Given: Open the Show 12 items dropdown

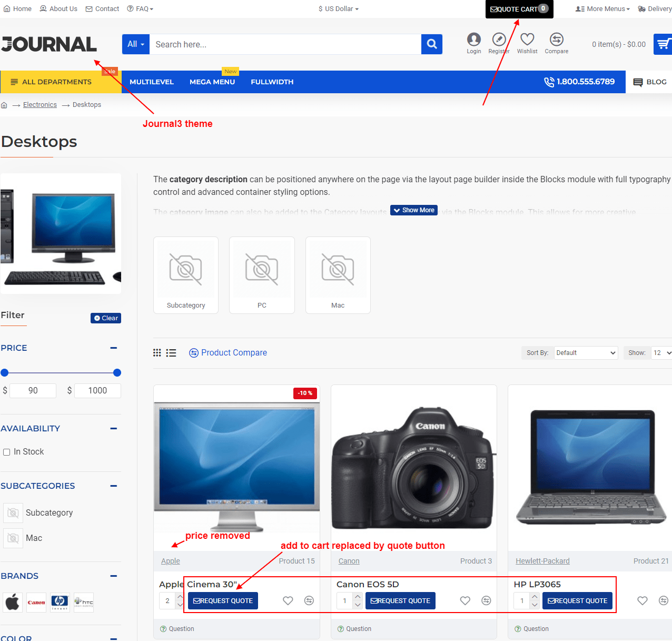Looking at the screenshot, I should tap(661, 353).
